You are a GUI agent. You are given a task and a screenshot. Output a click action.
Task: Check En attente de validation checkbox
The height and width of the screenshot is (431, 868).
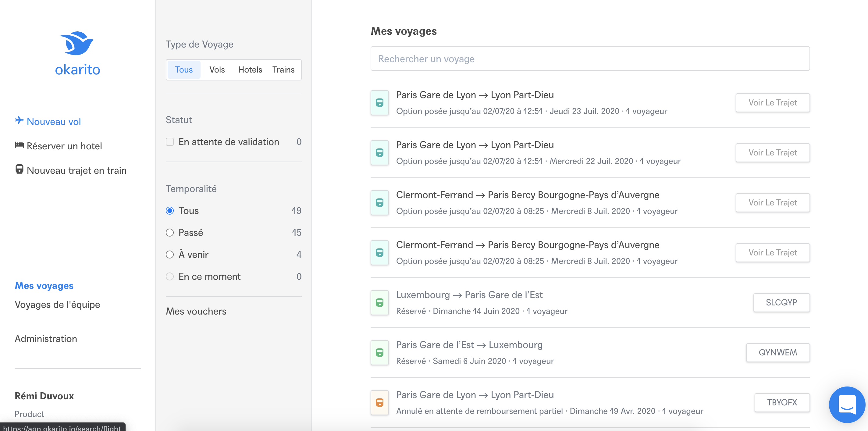[170, 142]
